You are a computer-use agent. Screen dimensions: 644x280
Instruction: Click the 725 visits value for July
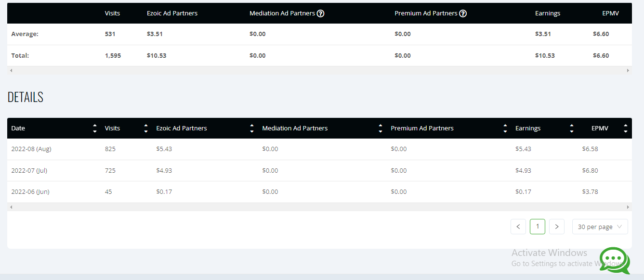[x=110, y=171]
